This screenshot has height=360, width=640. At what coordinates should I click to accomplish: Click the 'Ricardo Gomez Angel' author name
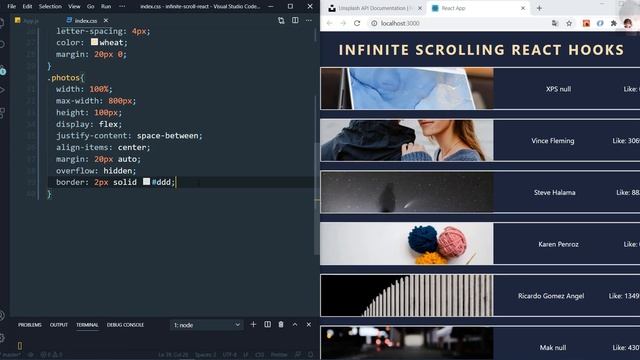tap(551, 296)
